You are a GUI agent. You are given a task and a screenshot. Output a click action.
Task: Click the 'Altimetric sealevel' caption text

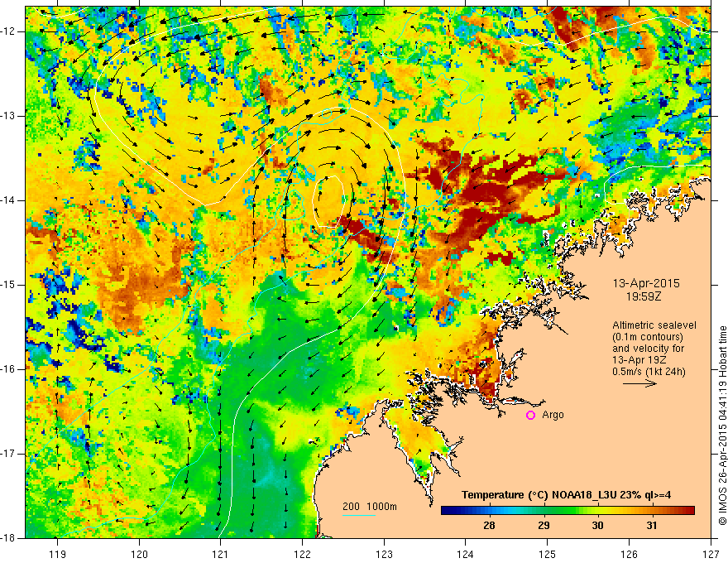coord(654,325)
